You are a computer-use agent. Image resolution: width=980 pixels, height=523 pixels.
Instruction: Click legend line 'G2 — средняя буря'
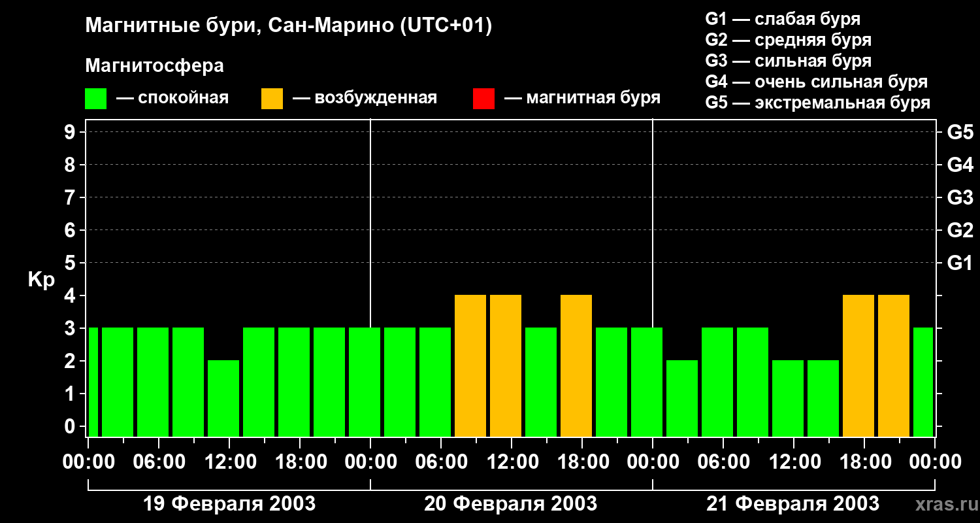click(789, 40)
